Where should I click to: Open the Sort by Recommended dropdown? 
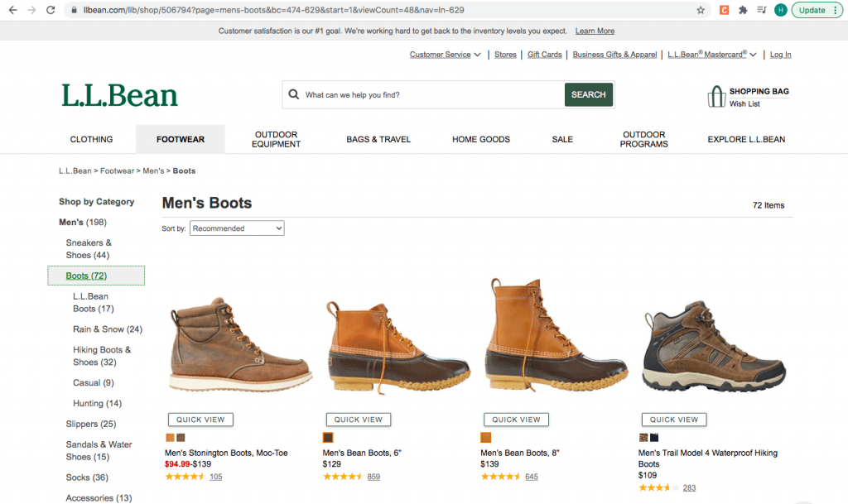tap(237, 228)
